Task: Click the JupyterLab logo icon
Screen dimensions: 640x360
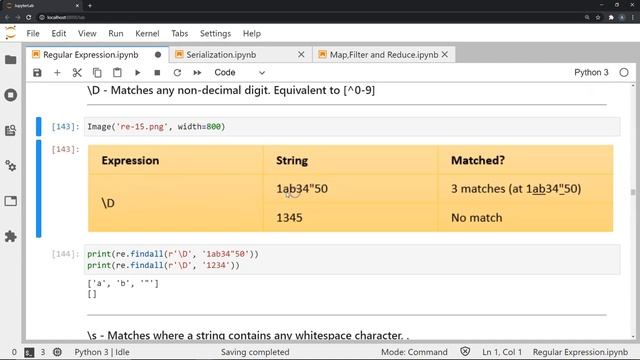Action: coord(11,33)
